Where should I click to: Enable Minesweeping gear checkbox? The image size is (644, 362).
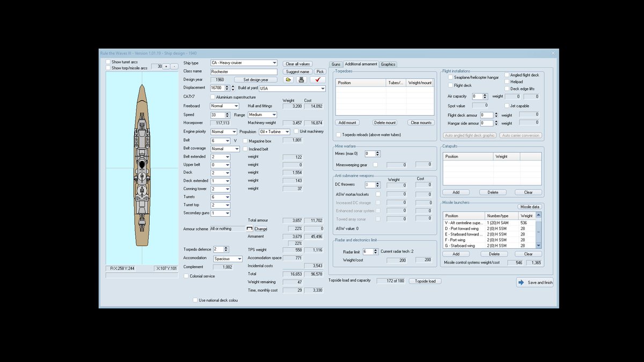pos(376,165)
